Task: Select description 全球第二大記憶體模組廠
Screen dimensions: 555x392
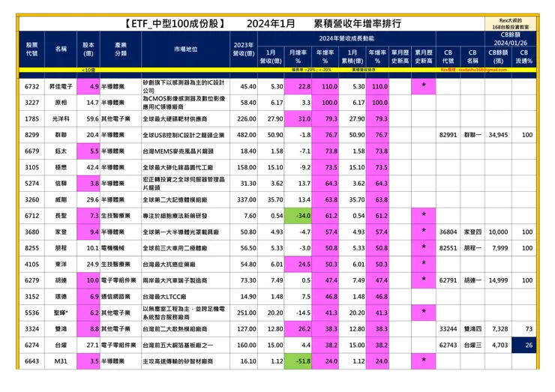Action: pos(175,199)
